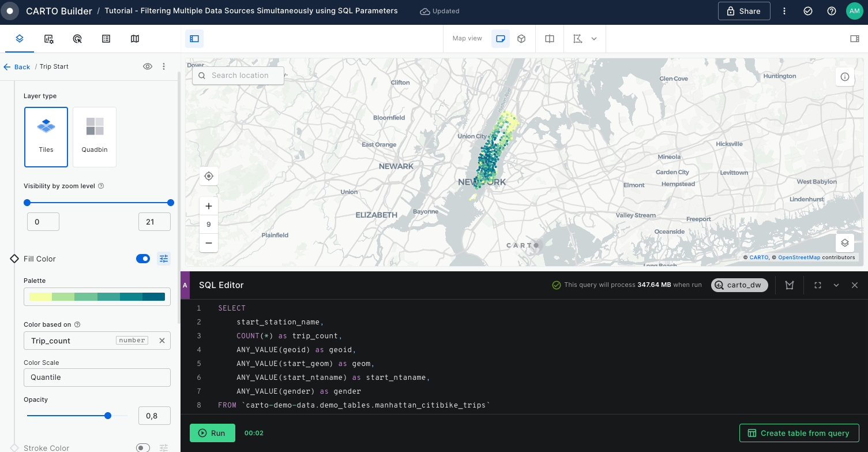Expand the map selection tool dropdown arrow

pyautogui.click(x=594, y=39)
